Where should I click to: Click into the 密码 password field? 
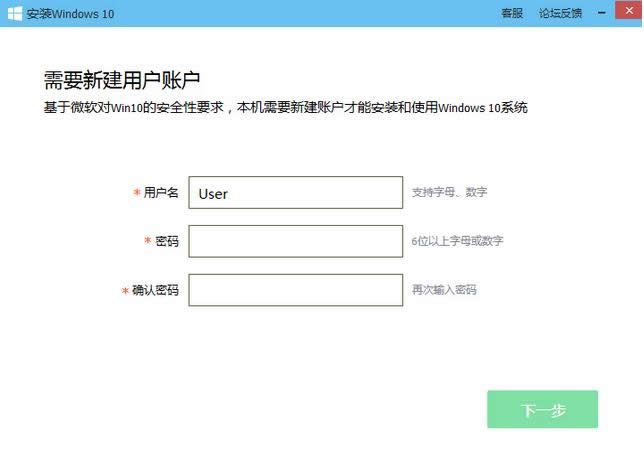295,241
